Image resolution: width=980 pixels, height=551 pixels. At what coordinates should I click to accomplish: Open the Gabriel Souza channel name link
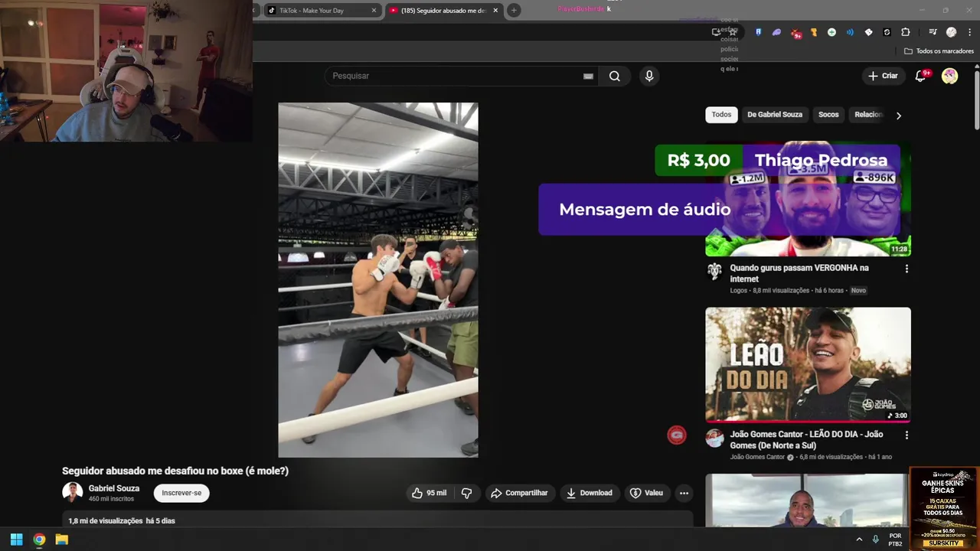[x=114, y=488]
